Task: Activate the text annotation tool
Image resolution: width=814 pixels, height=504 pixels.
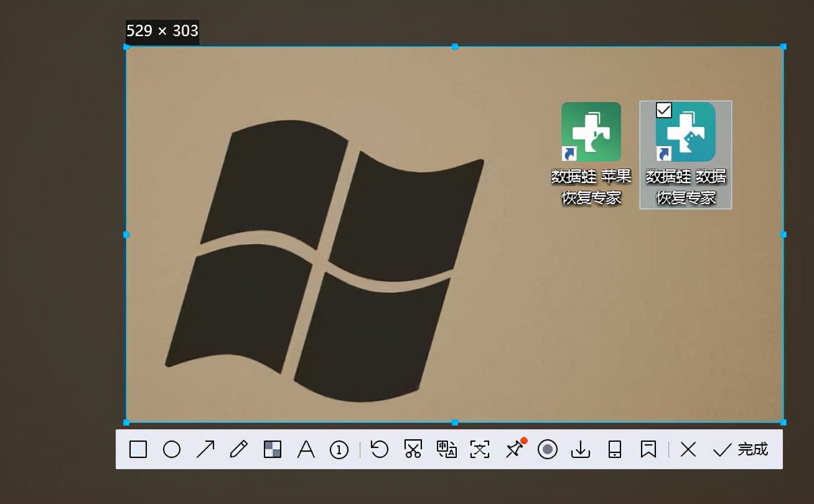Action: point(306,449)
